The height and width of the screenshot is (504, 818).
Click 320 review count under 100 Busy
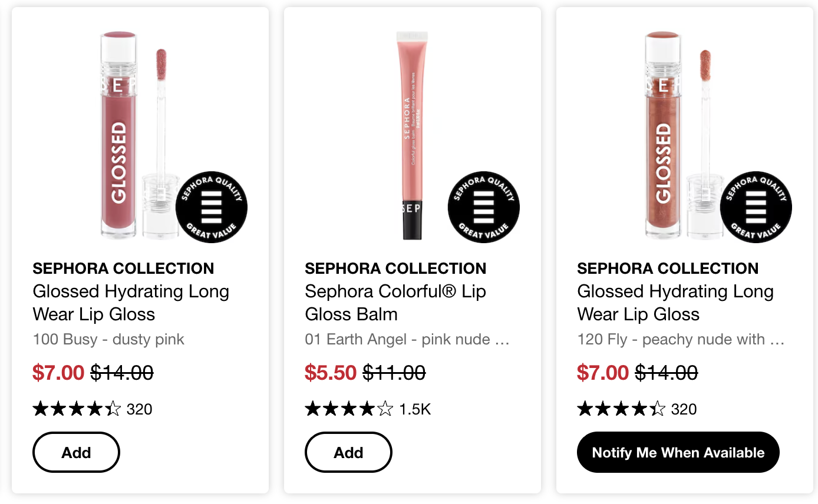tap(139, 409)
